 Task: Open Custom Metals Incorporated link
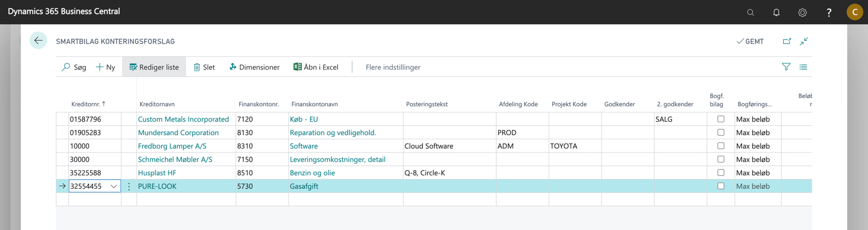tap(183, 119)
